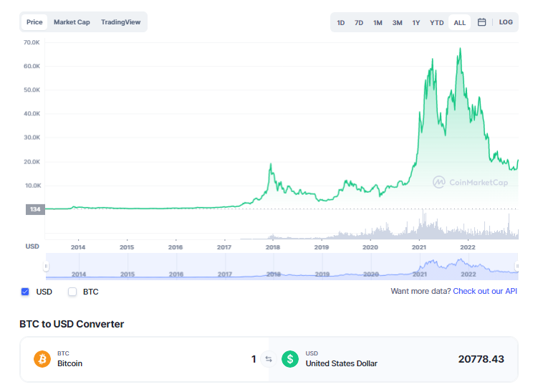
Task: Select the 1M time range
Action: 378,22
